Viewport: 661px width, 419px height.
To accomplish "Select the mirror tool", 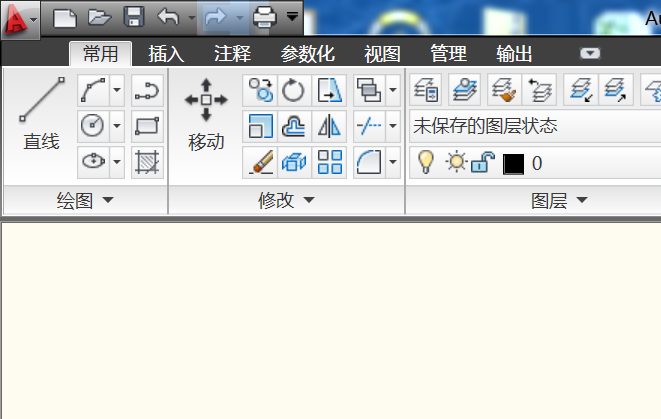I will point(329,126).
